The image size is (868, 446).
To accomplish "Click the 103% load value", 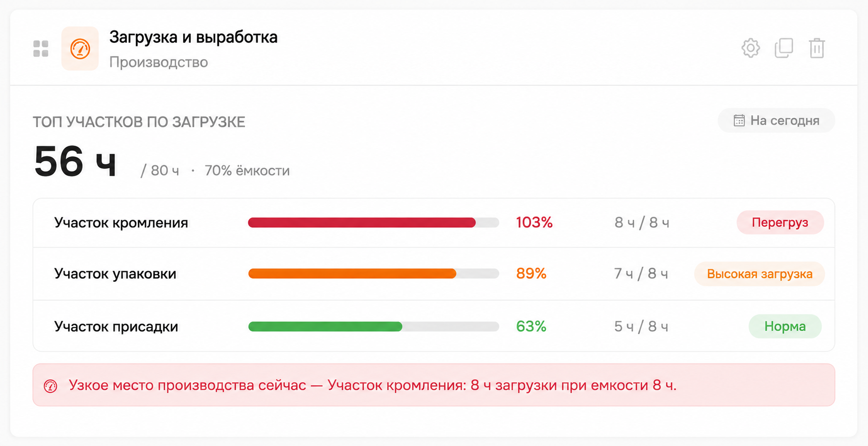I will click(534, 222).
